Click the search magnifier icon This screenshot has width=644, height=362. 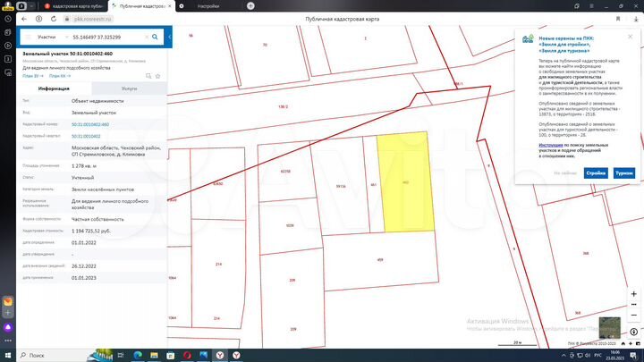coord(156,38)
